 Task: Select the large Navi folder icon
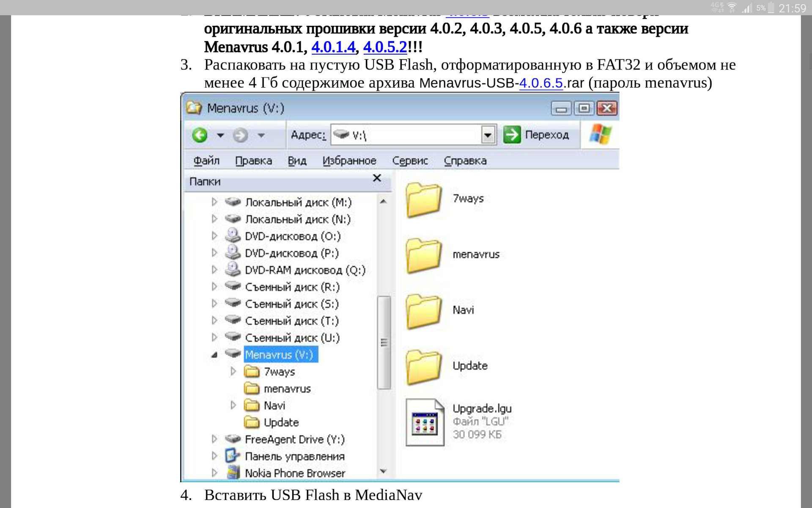(424, 312)
